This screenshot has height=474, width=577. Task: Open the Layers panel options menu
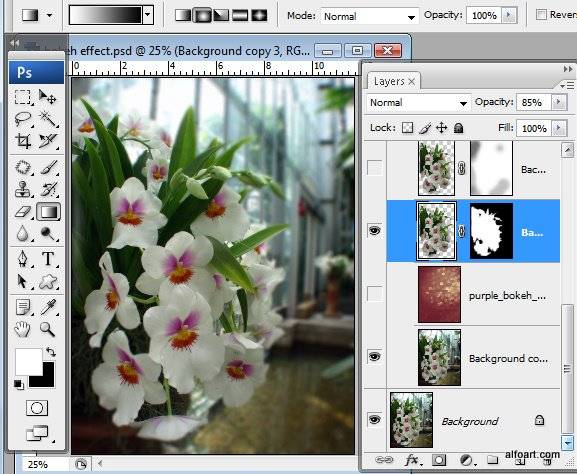pyautogui.click(x=567, y=86)
